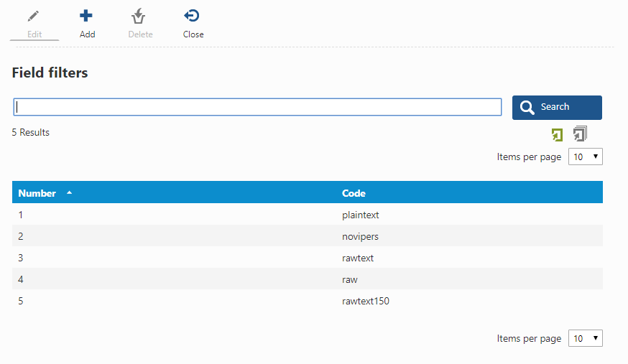Click number 5 in the table

pyautogui.click(x=20, y=302)
